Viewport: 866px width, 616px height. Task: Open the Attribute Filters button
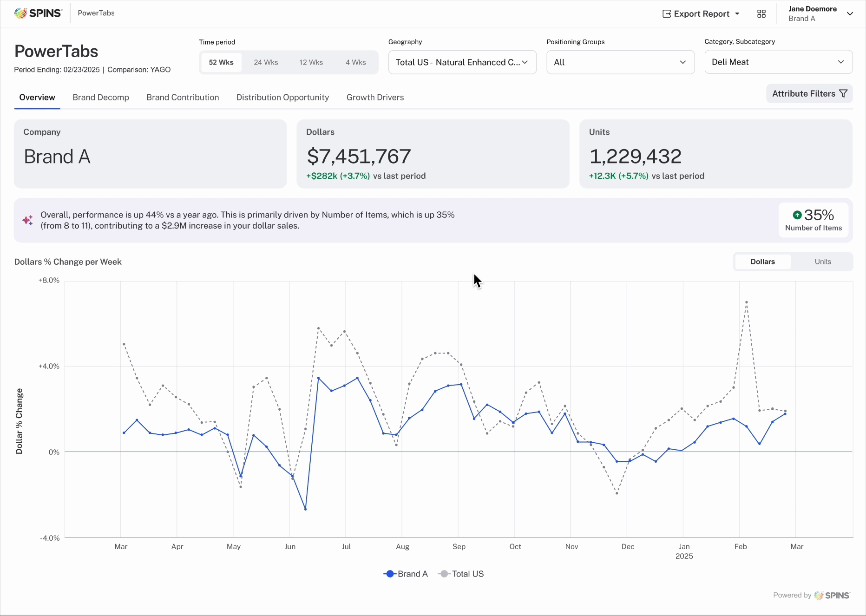click(x=809, y=94)
